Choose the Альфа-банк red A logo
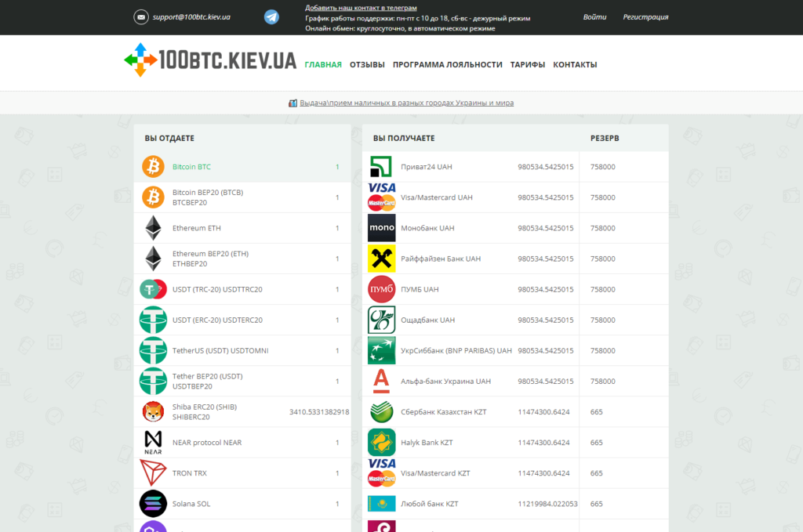This screenshot has height=532, width=803. [382, 382]
